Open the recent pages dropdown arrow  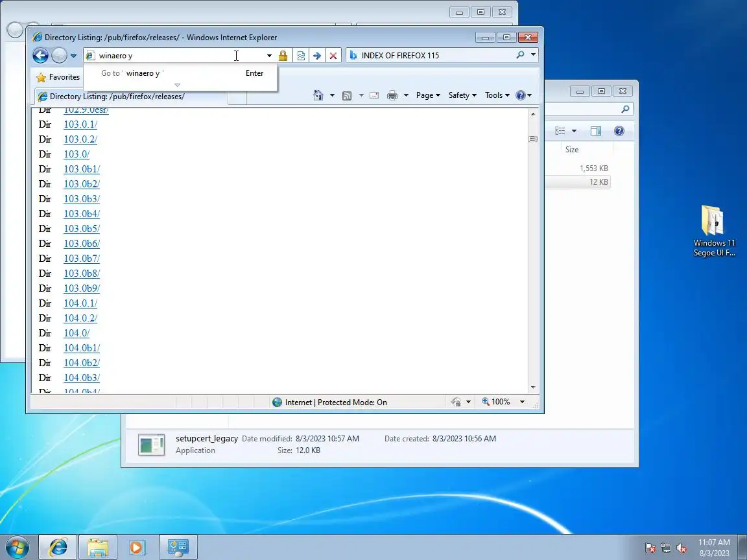coord(73,56)
